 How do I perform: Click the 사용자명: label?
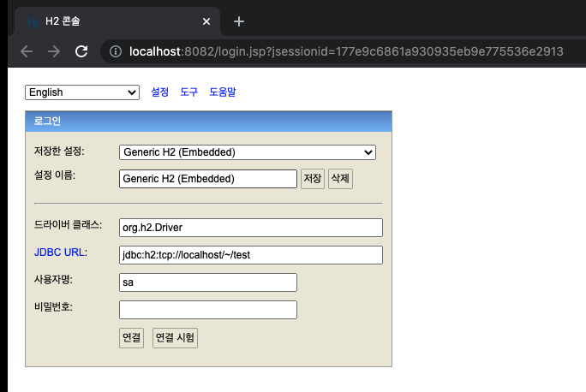pos(53,279)
